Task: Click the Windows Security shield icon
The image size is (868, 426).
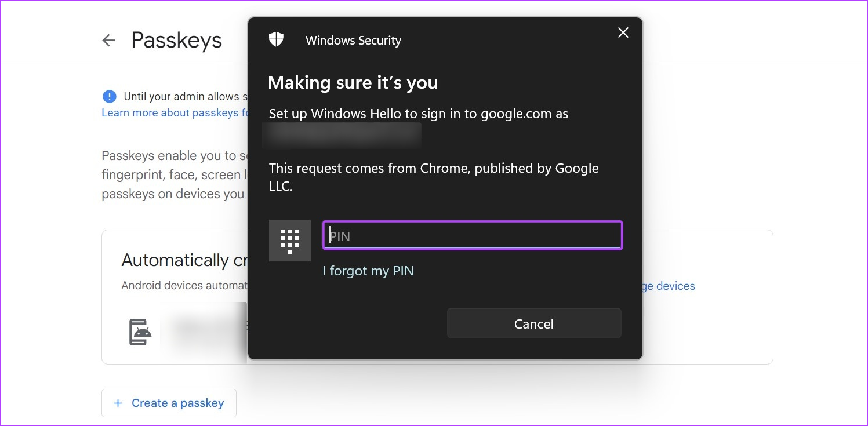Action: [277, 40]
